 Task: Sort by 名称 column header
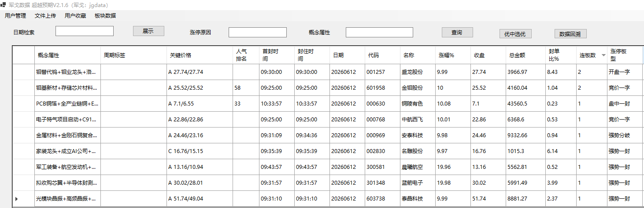pyautogui.click(x=418, y=55)
